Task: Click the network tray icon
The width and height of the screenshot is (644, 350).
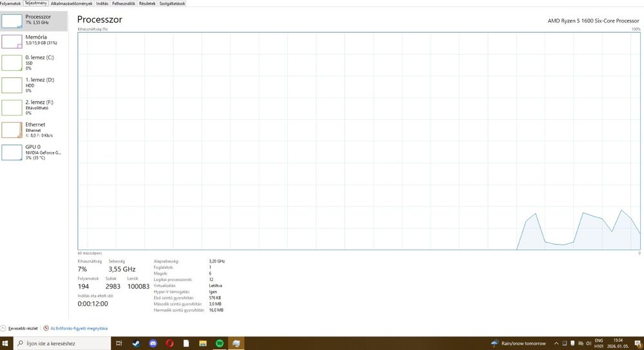Action: tap(581, 344)
